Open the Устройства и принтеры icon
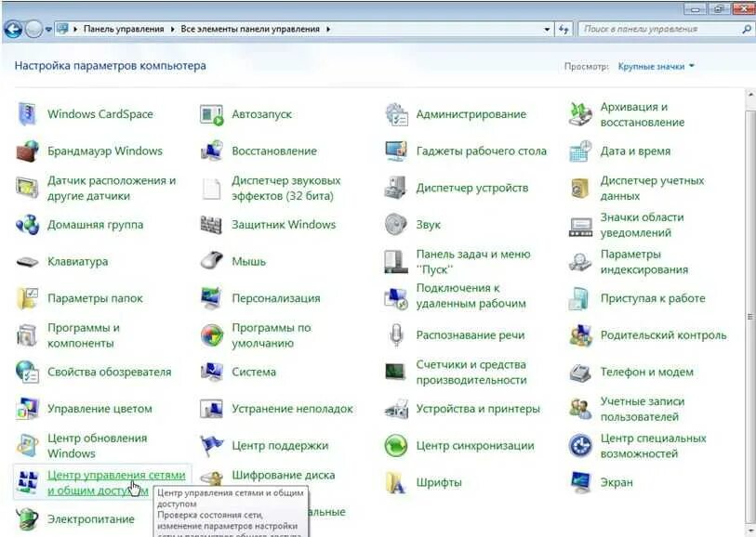Screen dimensions: 756x537 (396, 409)
